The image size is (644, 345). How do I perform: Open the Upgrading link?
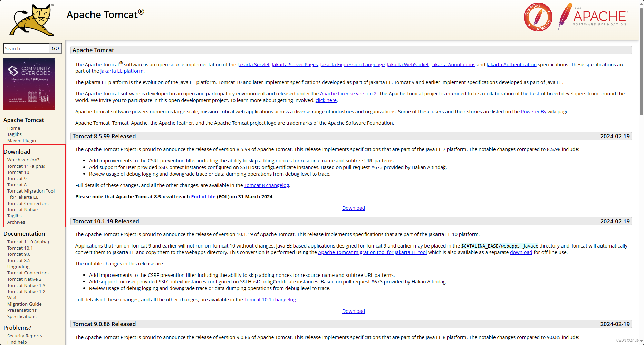tap(18, 267)
